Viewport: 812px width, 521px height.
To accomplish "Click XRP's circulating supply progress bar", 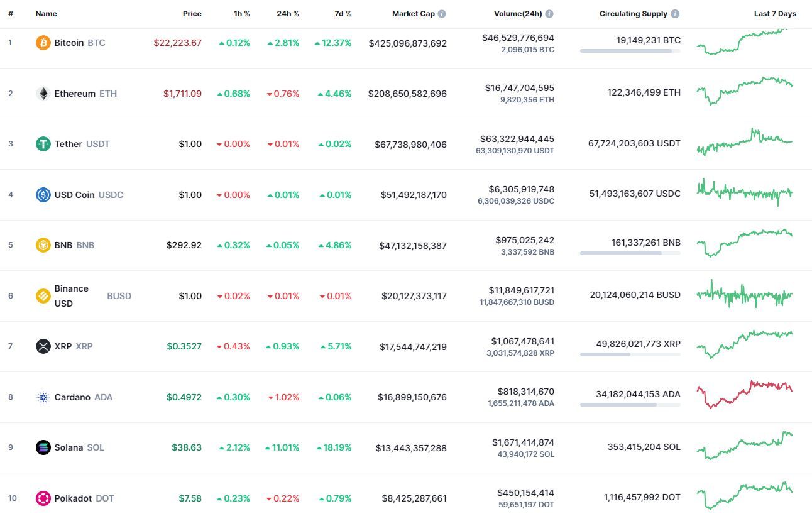I will coord(630,354).
